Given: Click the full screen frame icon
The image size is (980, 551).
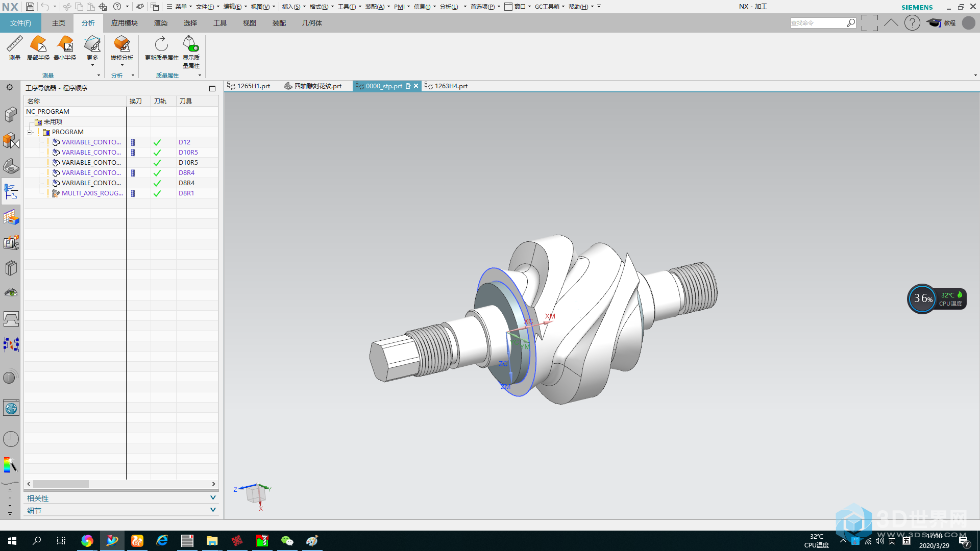Looking at the screenshot, I should pos(870,23).
